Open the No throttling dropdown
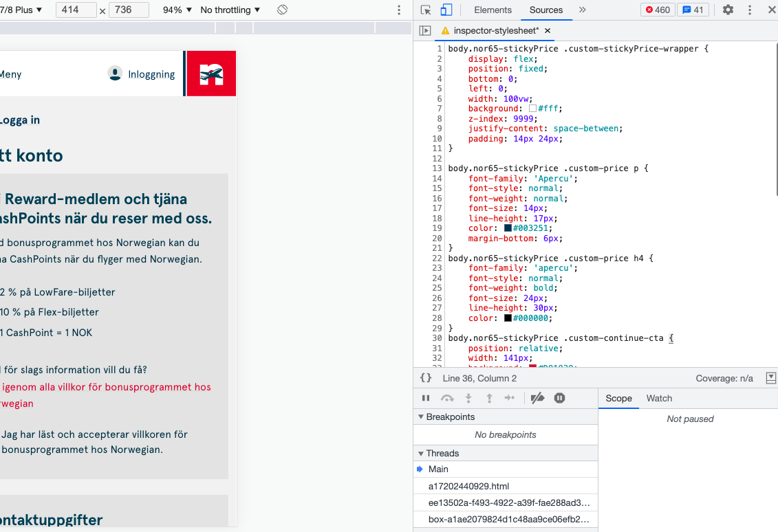778x532 pixels. pyautogui.click(x=230, y=10)
